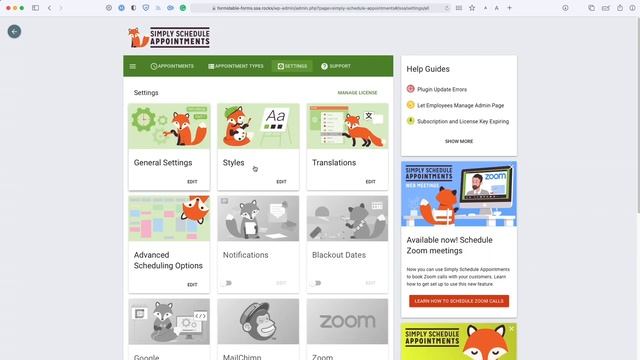The height and width of the screenshot is (360, 640).
Task: Click the Translations fox thumbnail
Action: pos(347,126)
